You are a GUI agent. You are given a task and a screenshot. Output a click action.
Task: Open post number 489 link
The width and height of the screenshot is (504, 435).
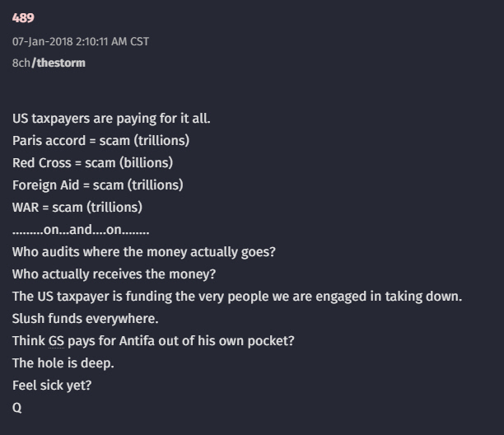pyautogui.click(x=23, y=18)
